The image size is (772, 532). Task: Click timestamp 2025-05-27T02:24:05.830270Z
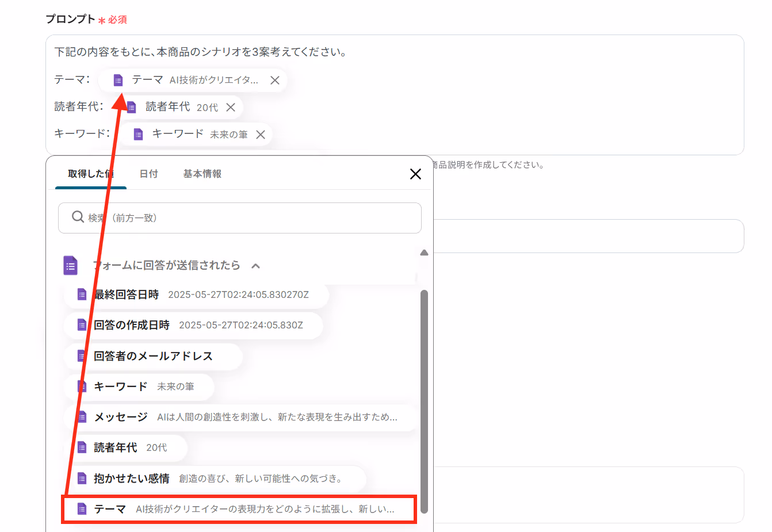click(238, 294)
